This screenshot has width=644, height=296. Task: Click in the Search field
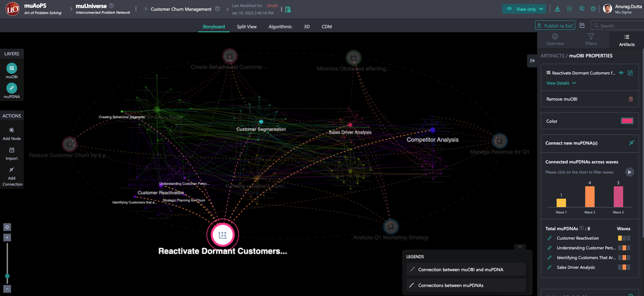[x=617, y=26]
